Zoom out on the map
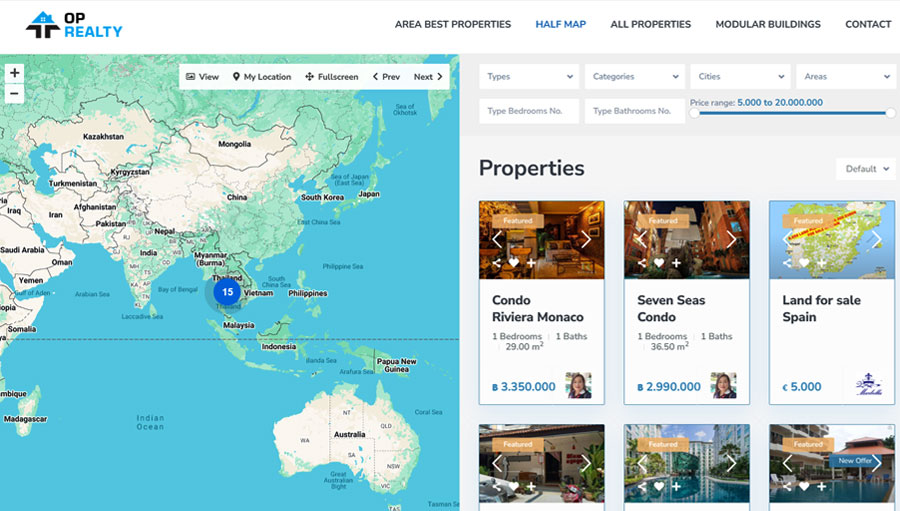Image resolution: width=900 pixels, height=511 pixels. pos(14,94)
